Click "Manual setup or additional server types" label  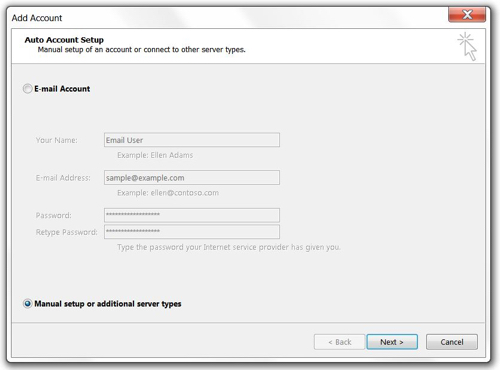[x=108, y=304]
